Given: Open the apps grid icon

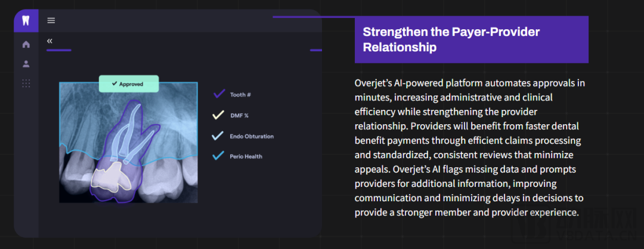Looking at the screenshot, I should point(26,84).
